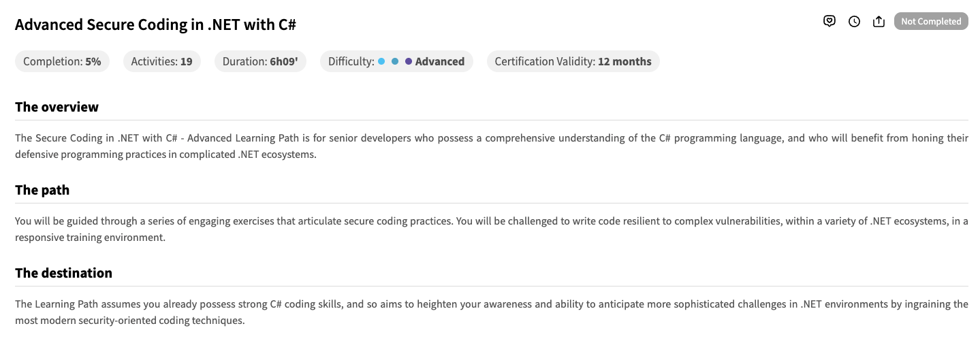Viewport: 980px width, 343px height.
Task: Click the Duration 6h09' pill
Action: pos(260,61)
